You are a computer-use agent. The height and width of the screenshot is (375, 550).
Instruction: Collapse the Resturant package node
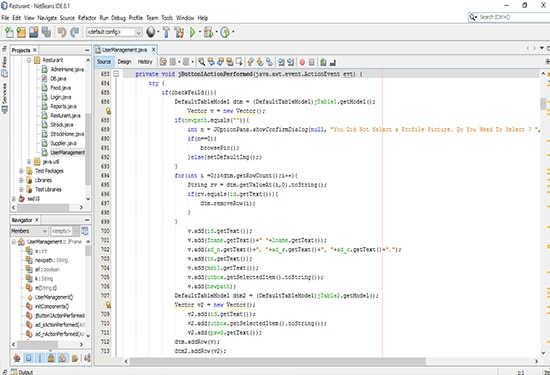click(29, 60)
